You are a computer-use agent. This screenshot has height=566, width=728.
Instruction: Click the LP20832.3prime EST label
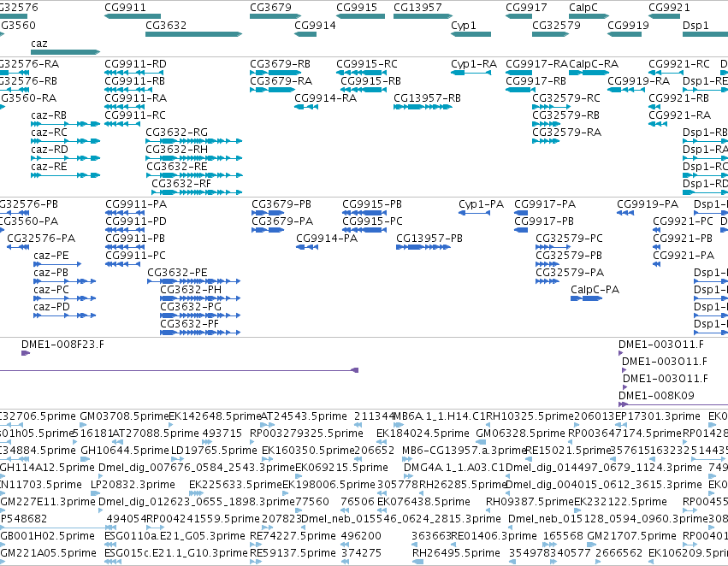point(133,485)
